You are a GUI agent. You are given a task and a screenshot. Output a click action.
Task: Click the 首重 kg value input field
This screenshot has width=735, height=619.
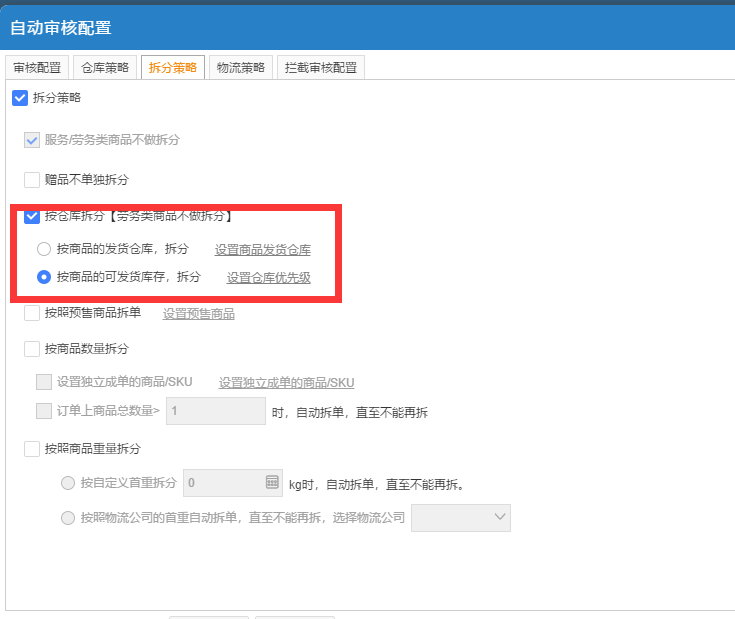(x=233, y=483)
